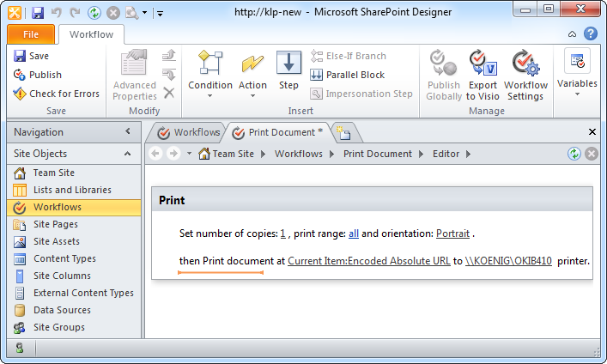Change orientation value Portrait

pos(452,234)
